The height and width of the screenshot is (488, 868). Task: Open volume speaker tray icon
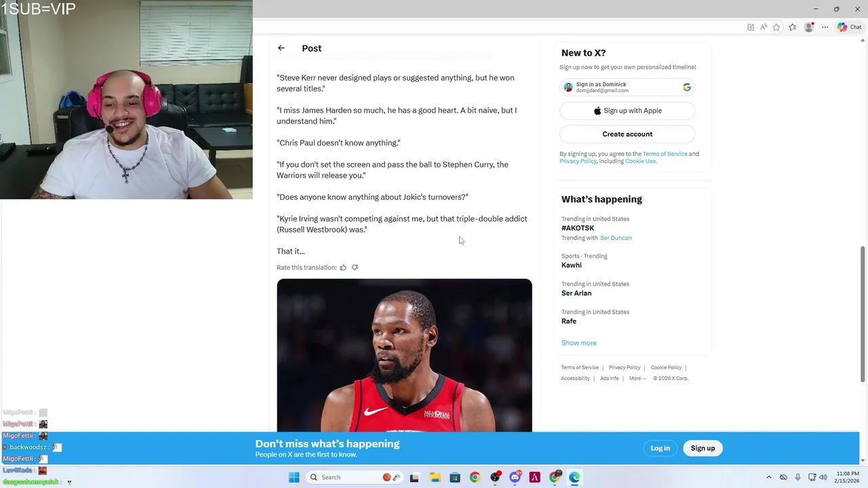pos(823,477)
